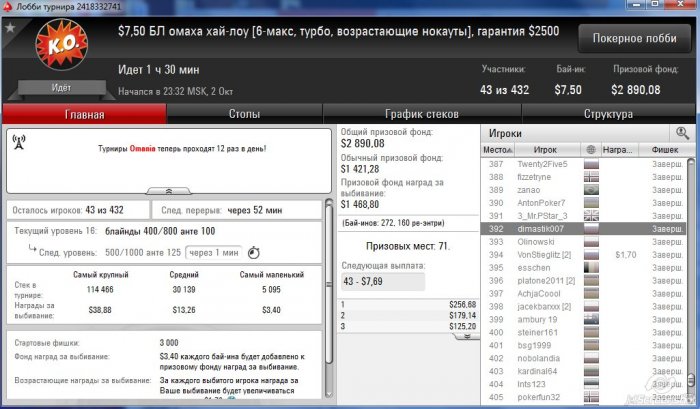Click the largest stack value 114 466
The width and height of the screenshot is (700, 409).
[100, 289]
